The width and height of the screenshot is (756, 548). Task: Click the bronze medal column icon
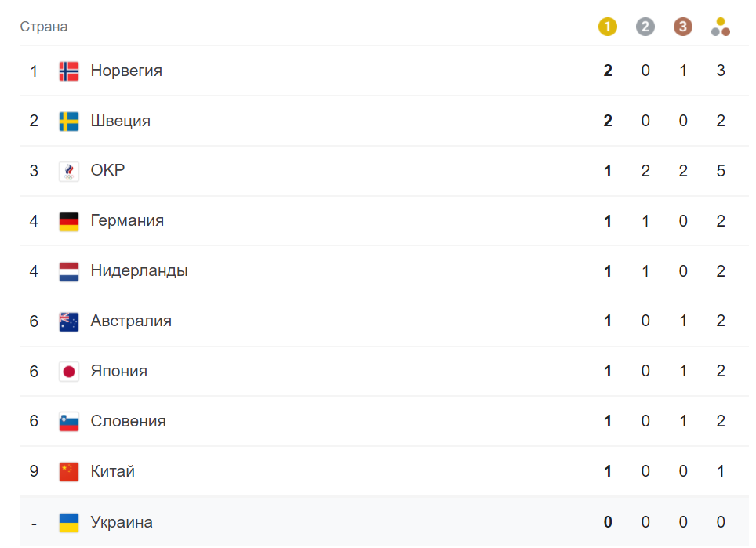683,27
